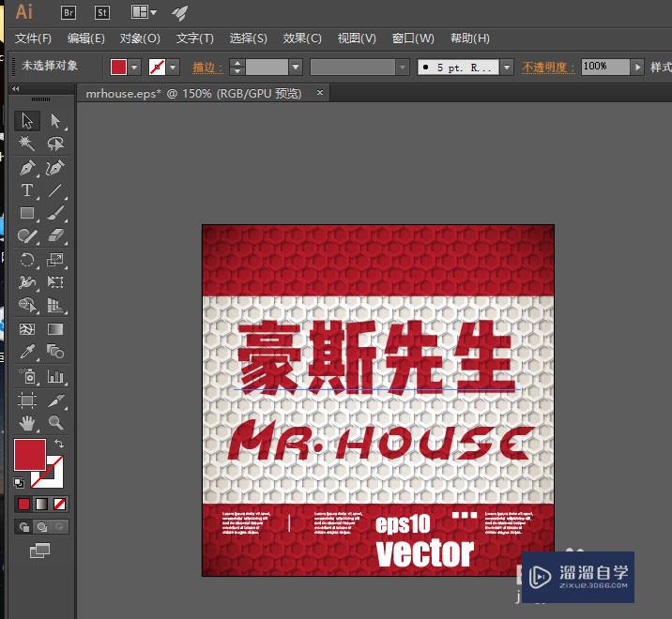This screenshot has width=672, height=619.
Task: Select the Free Transform tool
Action: click(55, 282)
